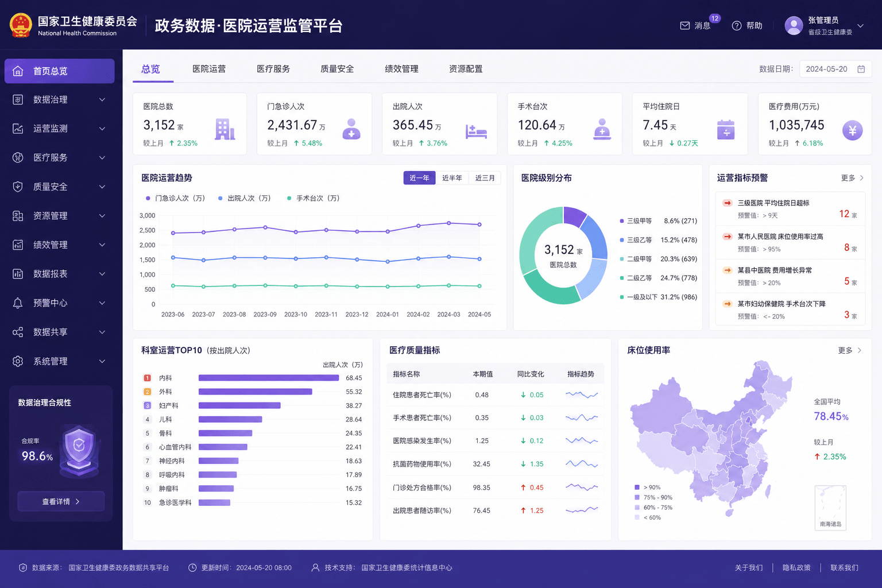
Task: Select the 近半年 time range
Action: (x=452, y=178)
